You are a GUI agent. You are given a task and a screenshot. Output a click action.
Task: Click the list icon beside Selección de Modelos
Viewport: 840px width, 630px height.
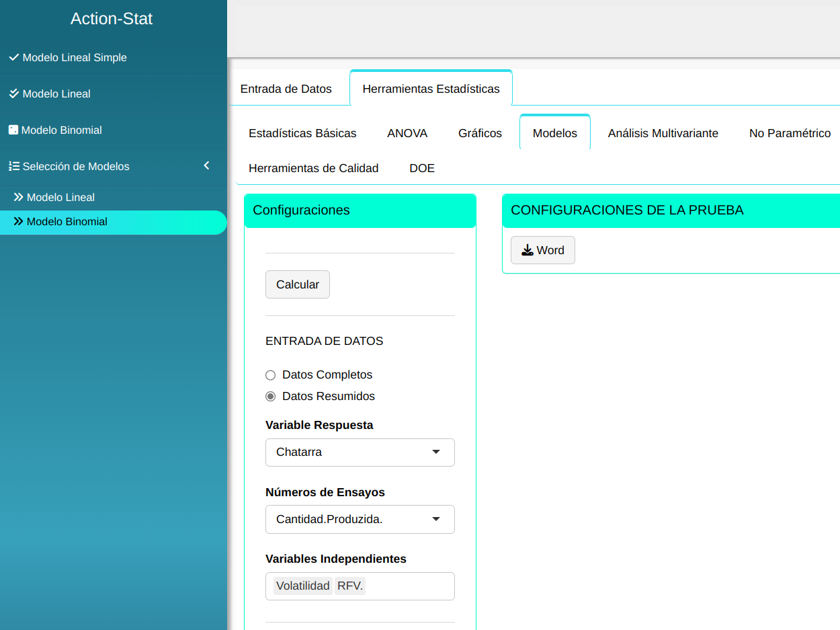tap(13, 166)
